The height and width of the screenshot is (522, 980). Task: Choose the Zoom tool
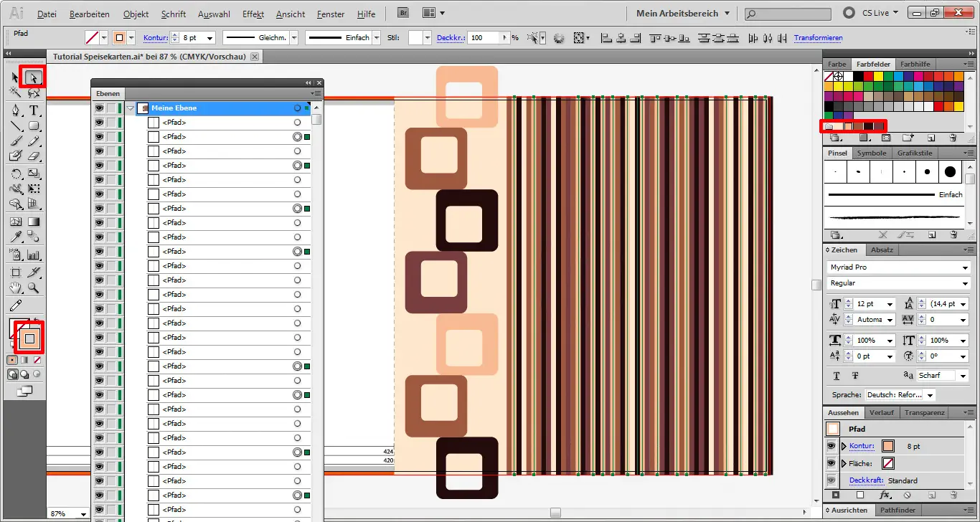click(33, 288)
